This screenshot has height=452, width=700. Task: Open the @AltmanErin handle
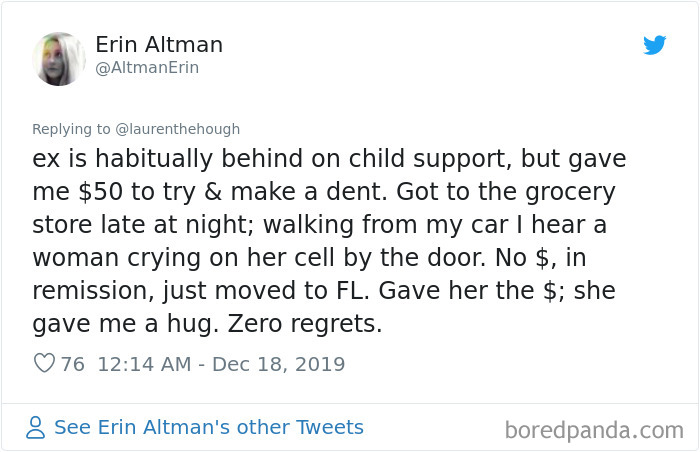(147, 68)
